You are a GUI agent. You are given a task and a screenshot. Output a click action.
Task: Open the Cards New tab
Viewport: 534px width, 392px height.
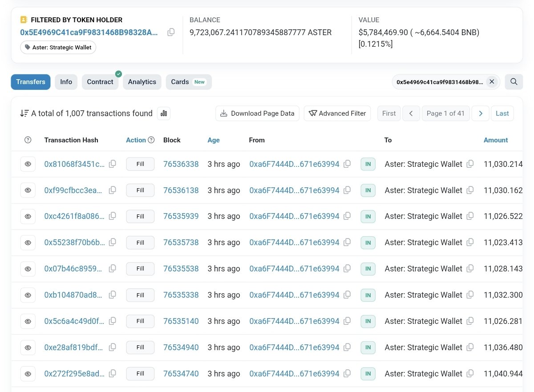pyautogui.click(x=189, y=82)
